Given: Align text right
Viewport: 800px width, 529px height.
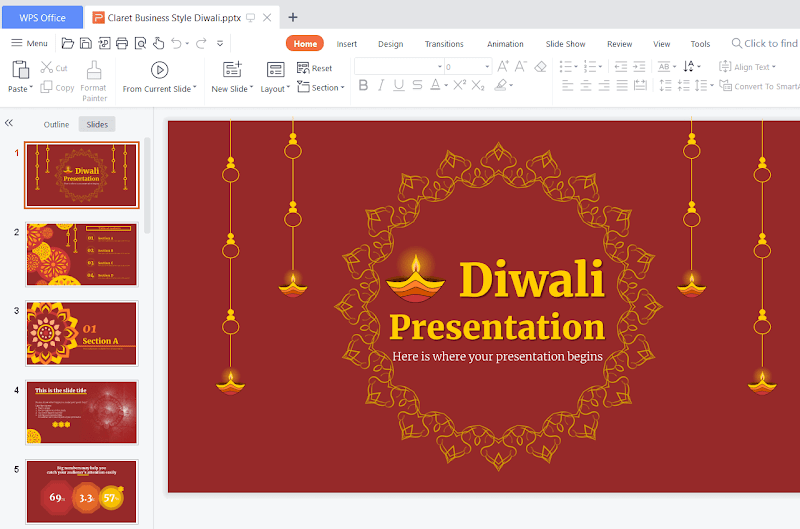Looking at the screenshot, I should 604,85.
